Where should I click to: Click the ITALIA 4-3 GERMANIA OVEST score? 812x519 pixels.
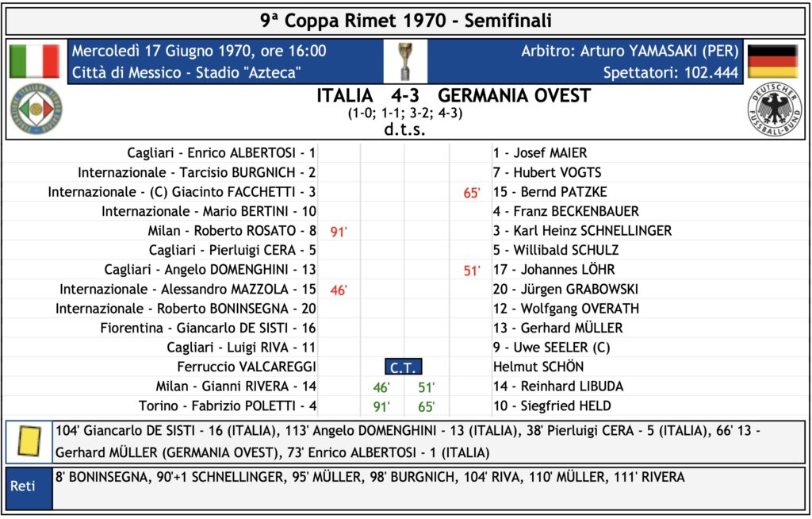pyautogui.click(x=454, y=95)
